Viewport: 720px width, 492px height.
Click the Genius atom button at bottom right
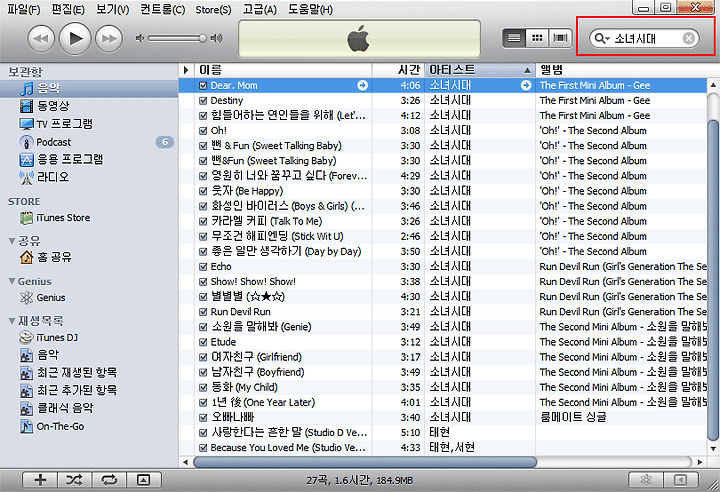tap(646, 480)
